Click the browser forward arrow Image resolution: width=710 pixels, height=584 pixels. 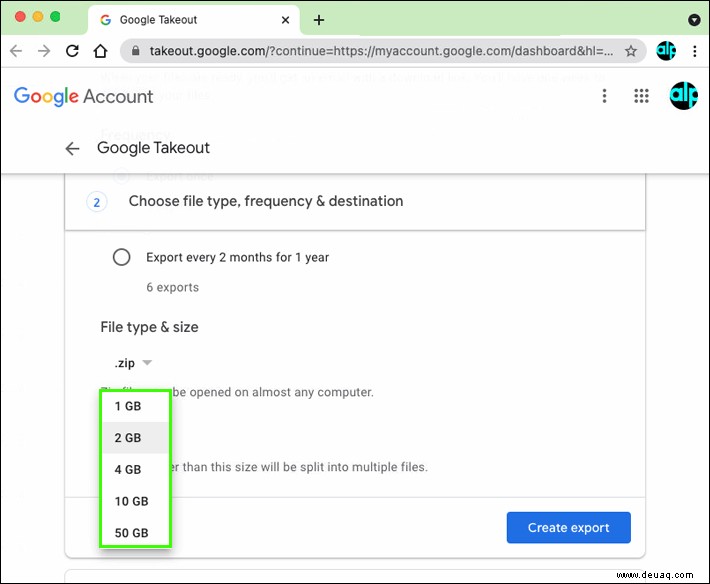pos(44,51)
